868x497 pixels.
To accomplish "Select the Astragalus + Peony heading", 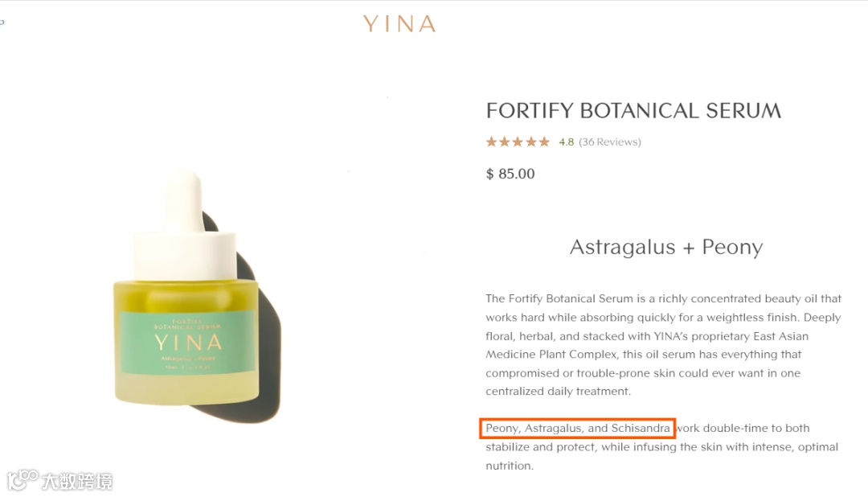I will pos(666,247).
